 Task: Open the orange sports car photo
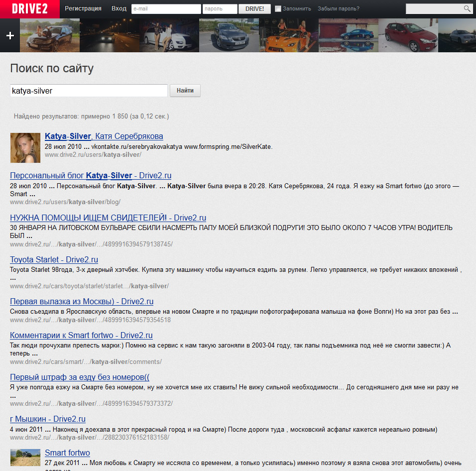click(289, 35)
